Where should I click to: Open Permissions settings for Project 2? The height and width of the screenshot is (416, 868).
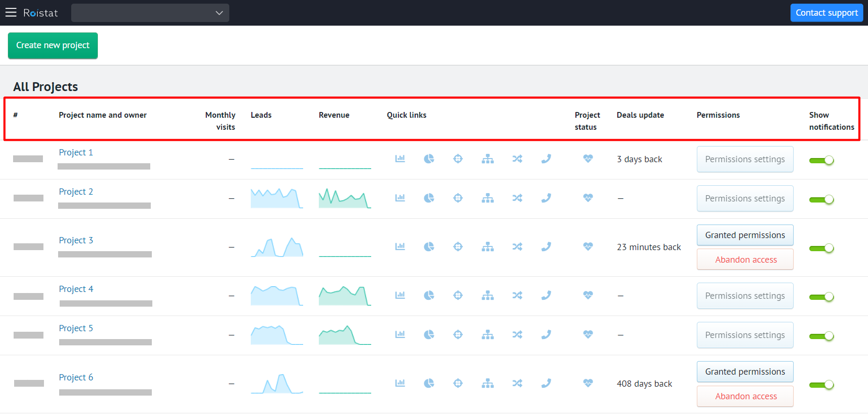point(745,198)
